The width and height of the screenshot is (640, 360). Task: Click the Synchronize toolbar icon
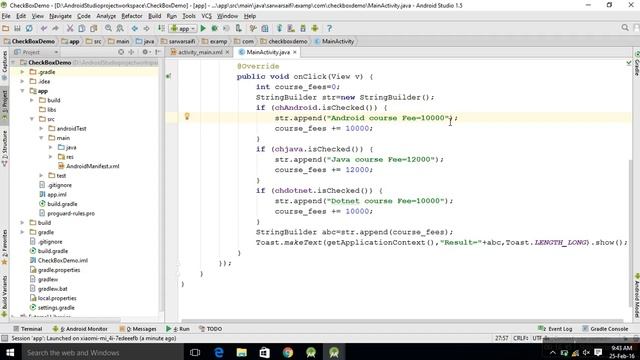(x=29, y=28)
